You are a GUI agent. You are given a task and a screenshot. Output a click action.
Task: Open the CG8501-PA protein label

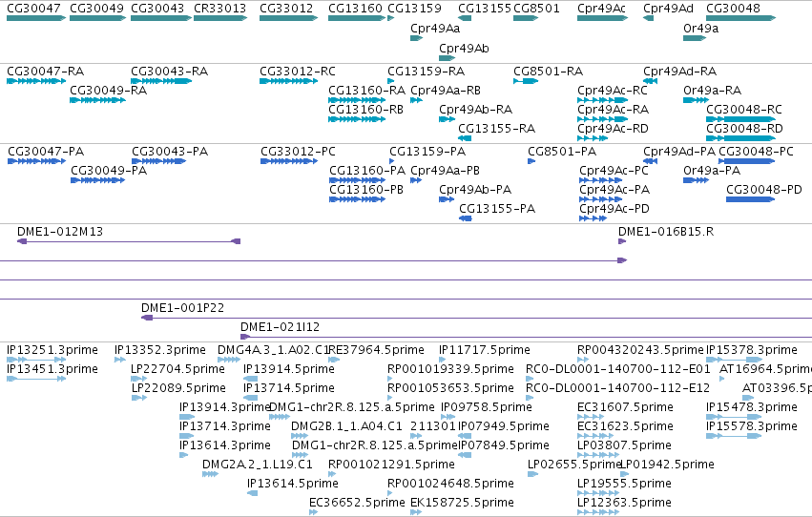pos(562,151)
